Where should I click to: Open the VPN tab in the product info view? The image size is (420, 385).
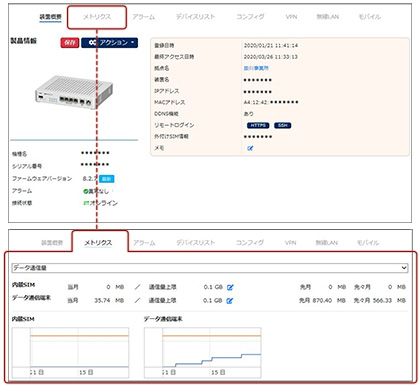pyautogui.click(x=291, y=17)
